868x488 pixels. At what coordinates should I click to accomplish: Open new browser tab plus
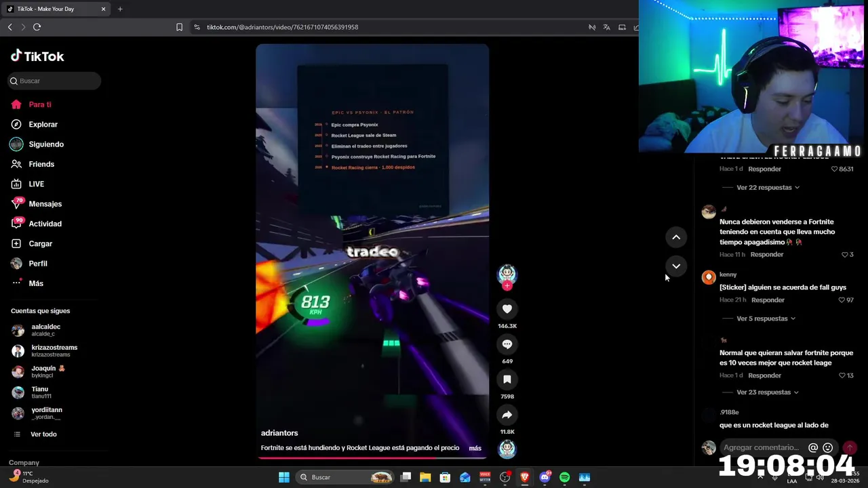click(120, 9)
